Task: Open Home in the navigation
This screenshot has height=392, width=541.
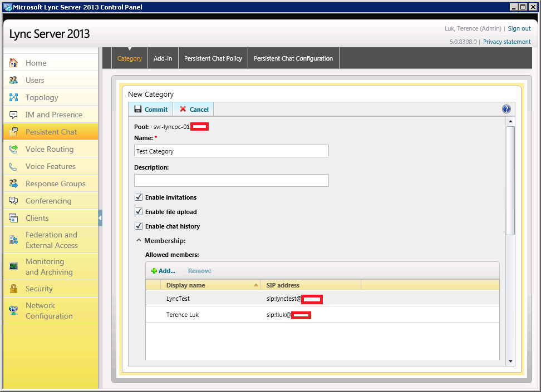Action: 51,63
